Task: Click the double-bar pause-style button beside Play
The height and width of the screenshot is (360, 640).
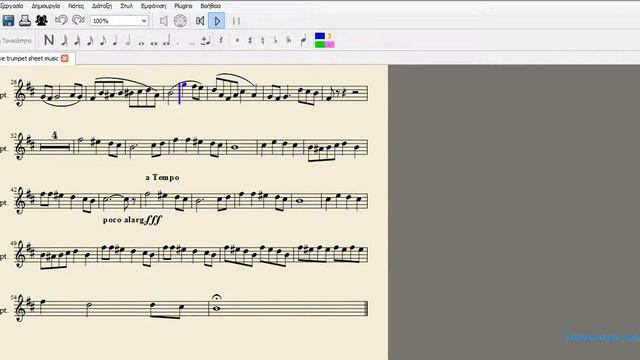Action: 236,21
